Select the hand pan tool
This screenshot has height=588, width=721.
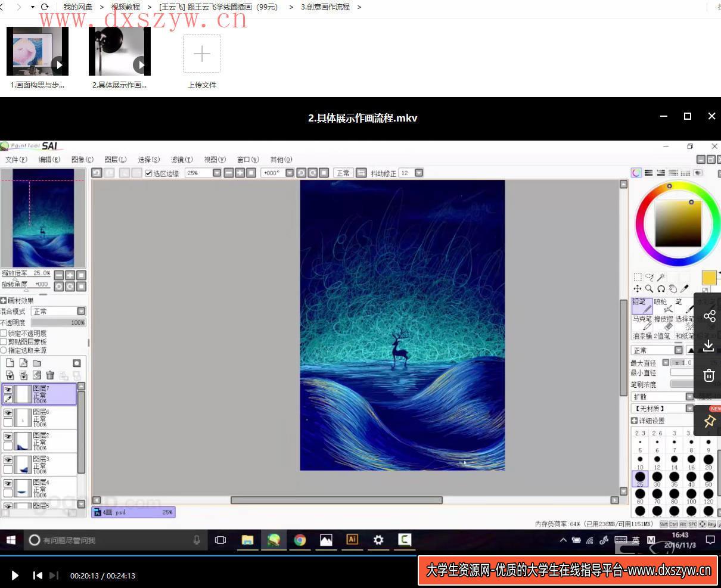pos(673,289)
